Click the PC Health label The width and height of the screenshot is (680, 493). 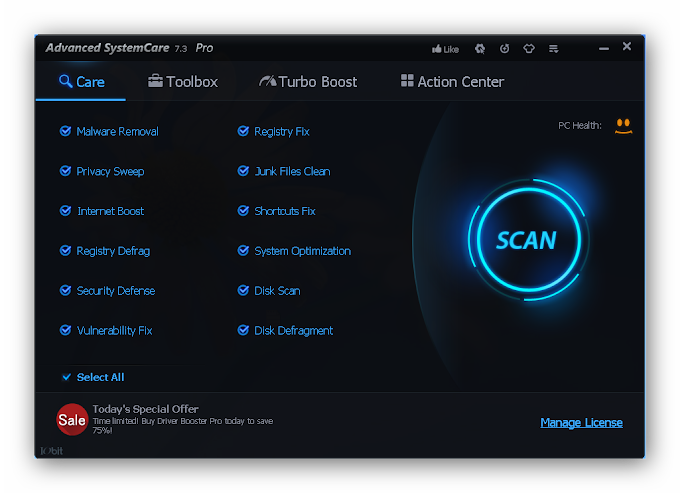click(x=580, y=126)
